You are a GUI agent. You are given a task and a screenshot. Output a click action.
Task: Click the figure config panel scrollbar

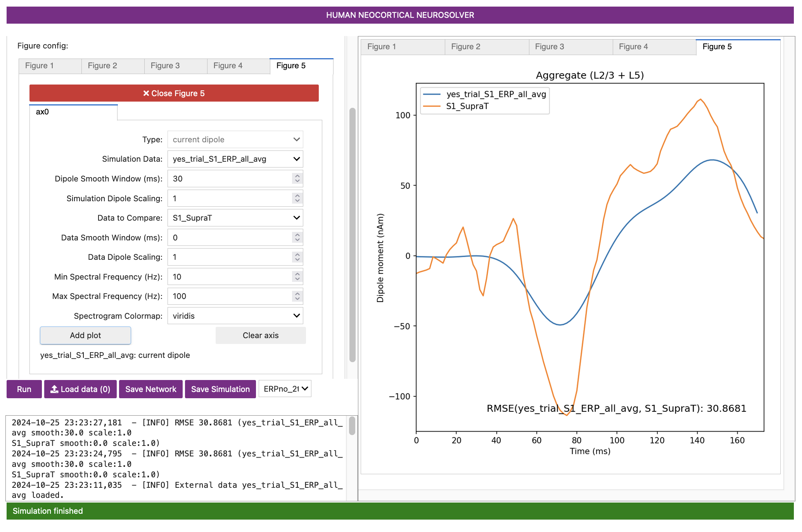[352, 235]
